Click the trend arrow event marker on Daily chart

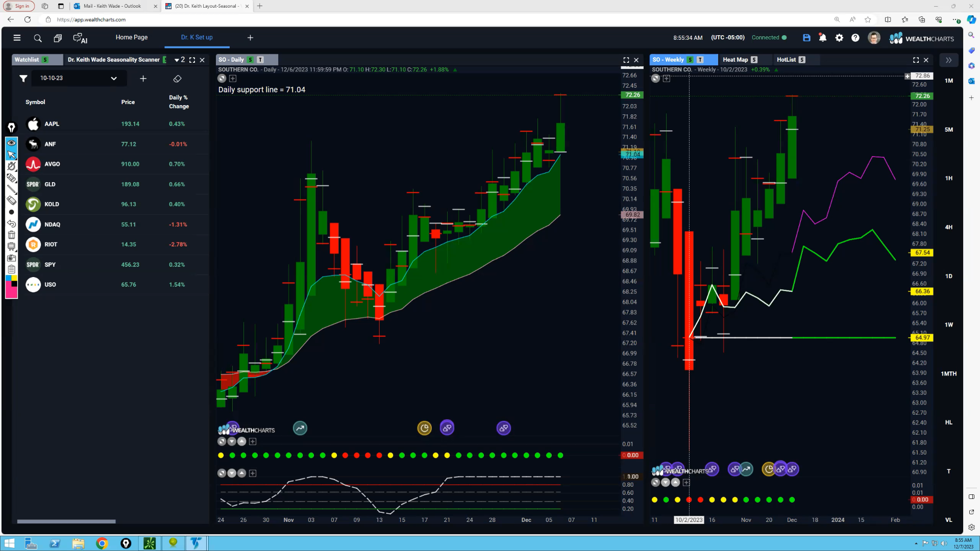point(300,428)
